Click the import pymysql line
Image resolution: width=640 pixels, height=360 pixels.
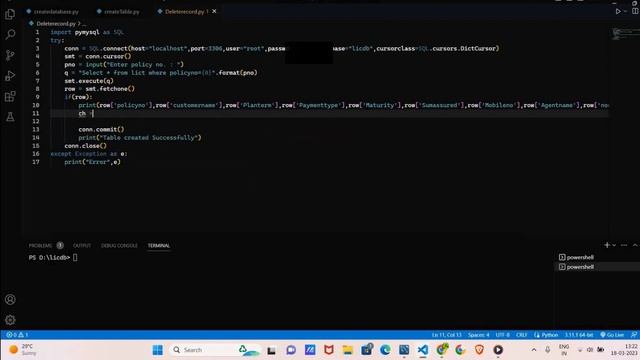click(x=87, y=32)
